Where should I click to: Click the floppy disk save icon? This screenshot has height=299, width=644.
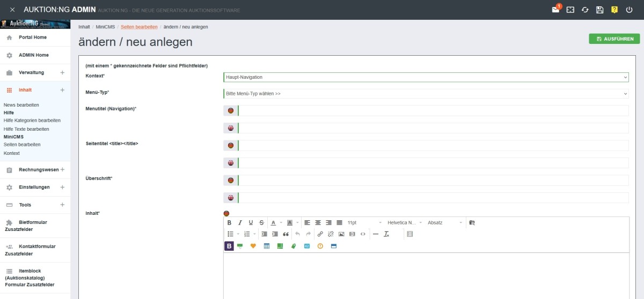pyautogui.click(x=600, y=10)
